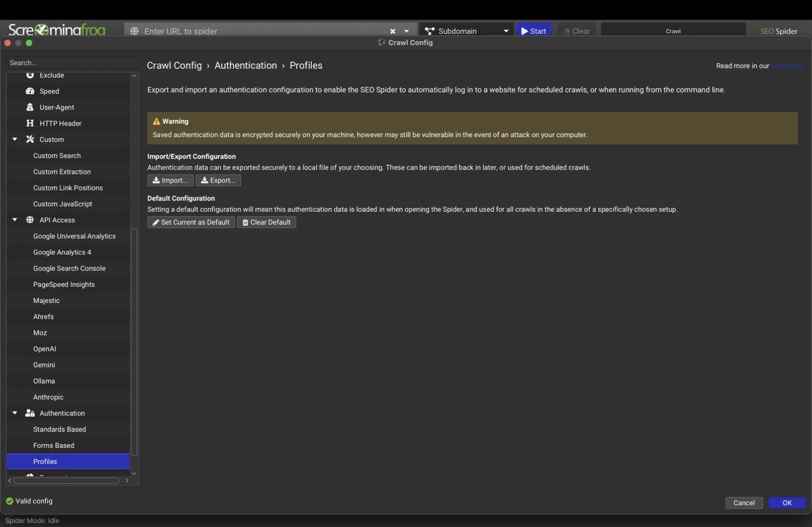The image size is (812, 527).
Task: Click sidebar scroll-up arrow
Action: (x=134, y=76)
